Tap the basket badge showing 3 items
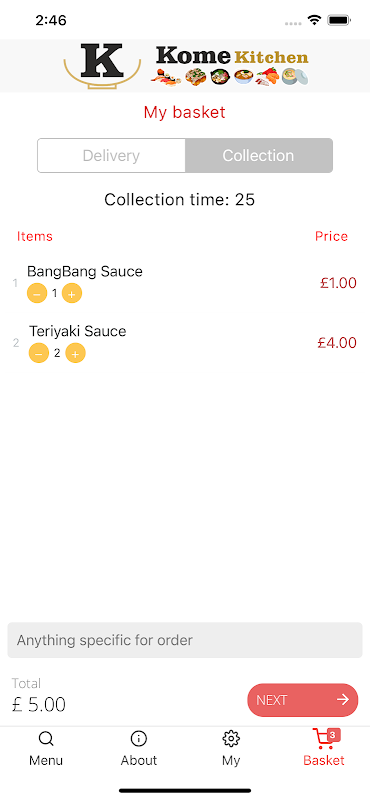This screenshot has height=800, width=370. [333, 735]
